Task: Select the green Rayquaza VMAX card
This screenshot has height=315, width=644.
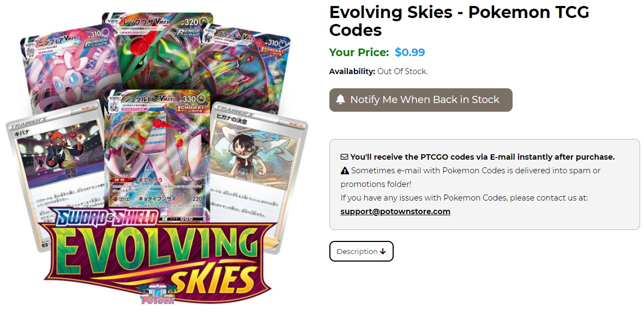Action: pyautogui.click(x=157, y=49)
